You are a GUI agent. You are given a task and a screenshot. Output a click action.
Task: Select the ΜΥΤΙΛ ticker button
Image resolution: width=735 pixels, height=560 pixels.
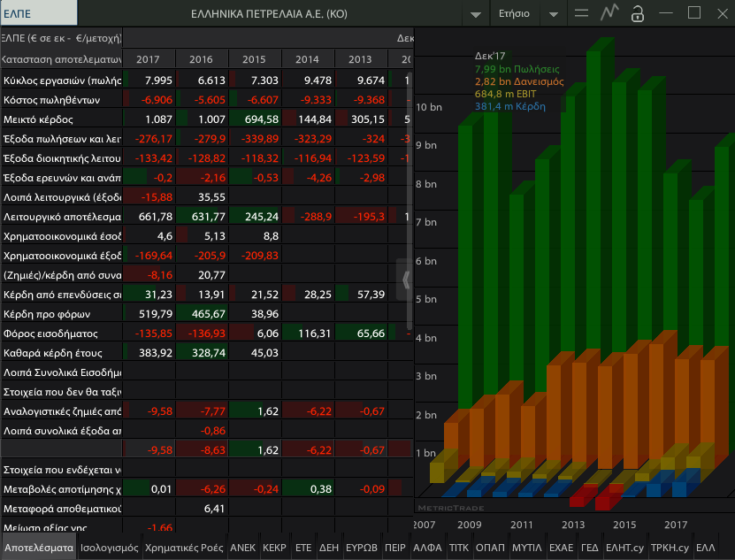(527, 548)
